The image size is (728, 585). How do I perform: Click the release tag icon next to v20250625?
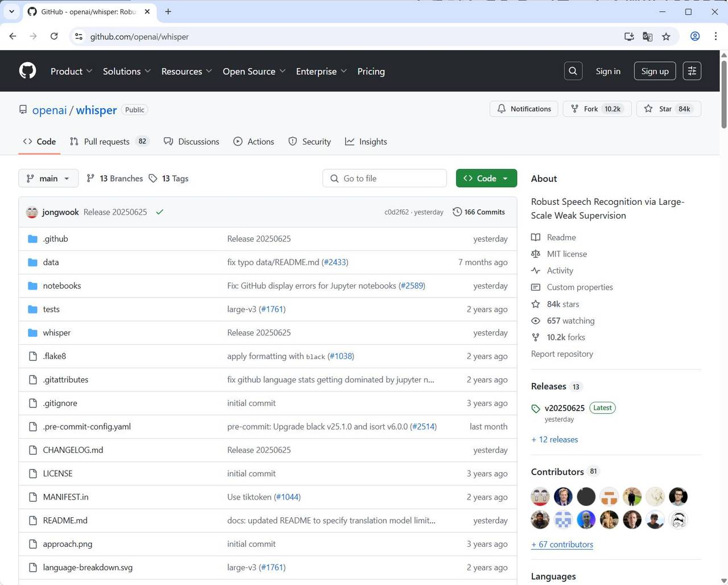pos(536,409)
